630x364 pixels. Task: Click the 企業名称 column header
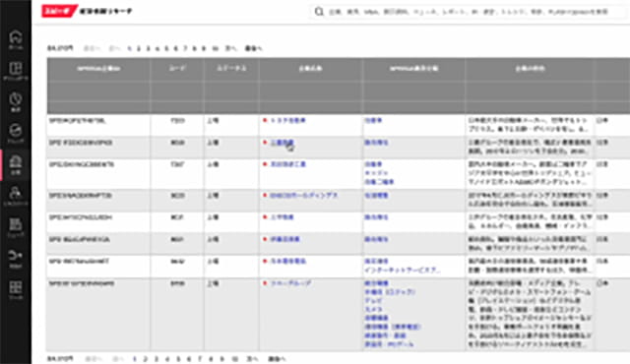(x=311, y=69)
